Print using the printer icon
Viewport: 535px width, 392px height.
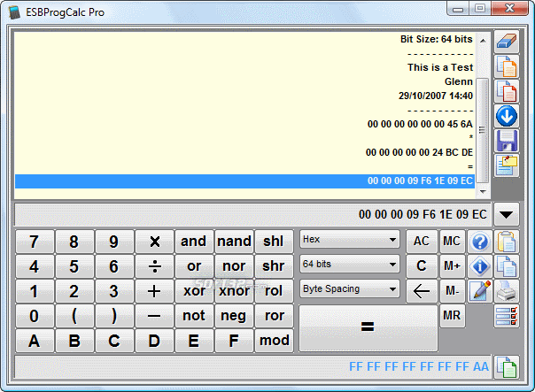507,291
